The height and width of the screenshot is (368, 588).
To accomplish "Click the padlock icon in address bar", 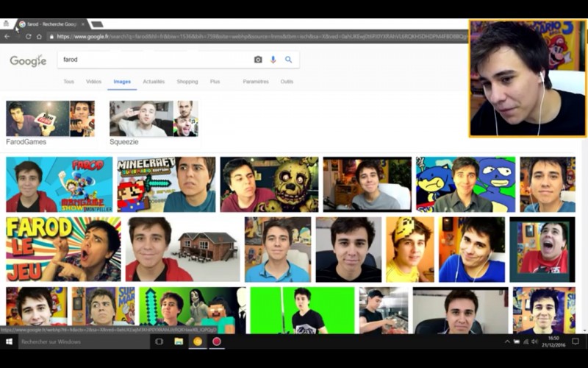I will [x=51, y=37].
